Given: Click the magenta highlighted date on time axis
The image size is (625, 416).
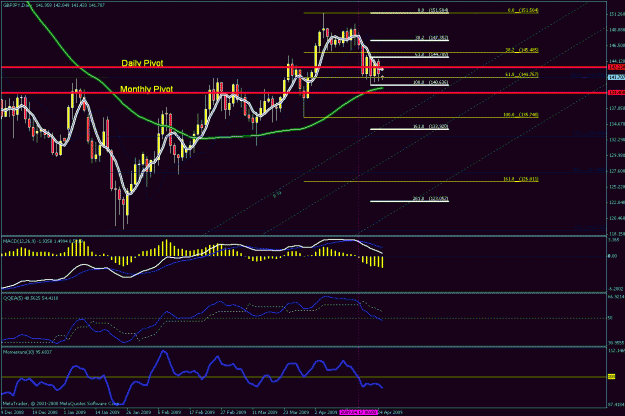Looking at the screenshot, I should (x=358, y=412).
